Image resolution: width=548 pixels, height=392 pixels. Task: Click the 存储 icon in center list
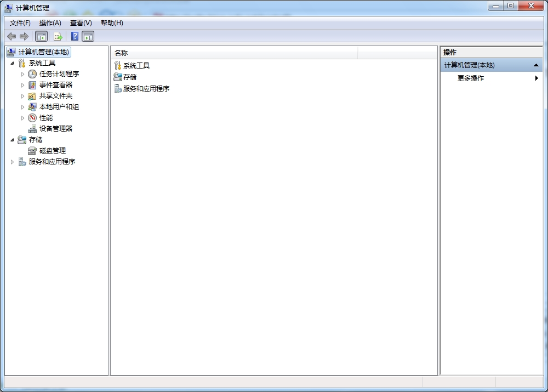point(118,77)
